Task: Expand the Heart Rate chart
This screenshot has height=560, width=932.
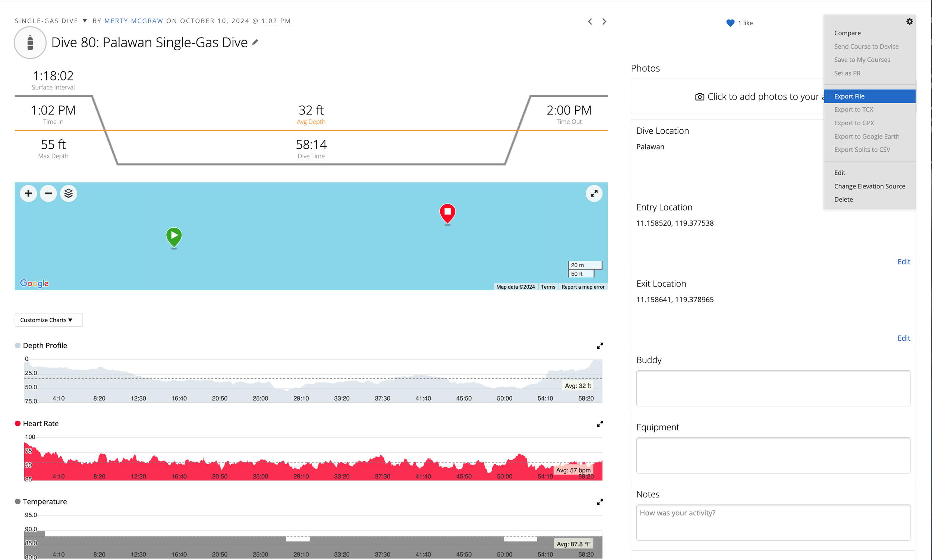Action: tap(599, 424)
